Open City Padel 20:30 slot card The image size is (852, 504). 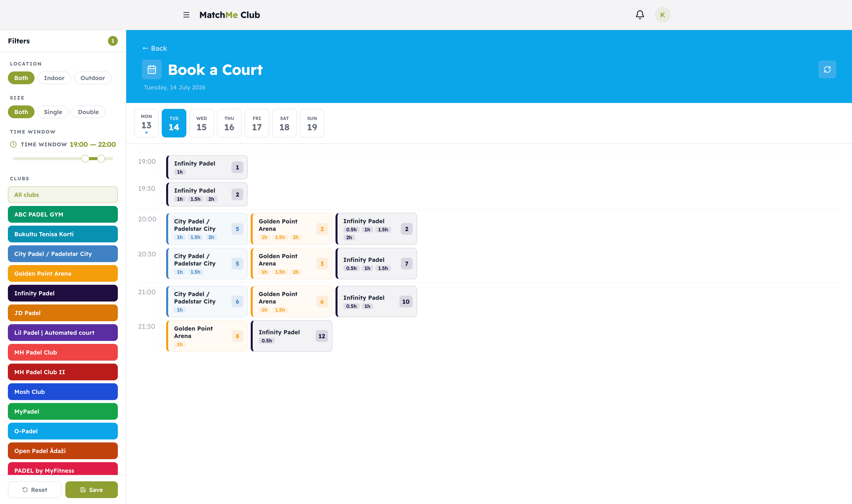pos(207,264)
